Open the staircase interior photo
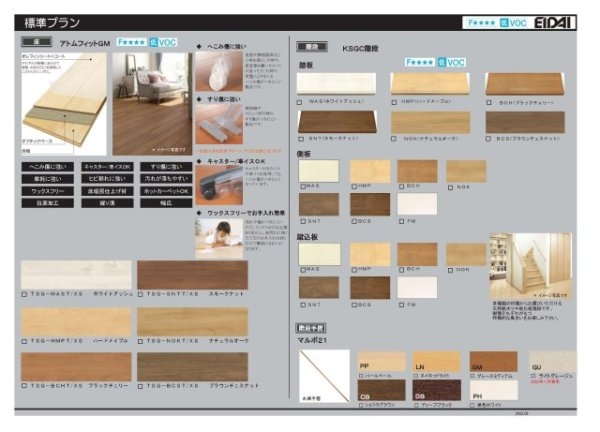 coord(530,266)
